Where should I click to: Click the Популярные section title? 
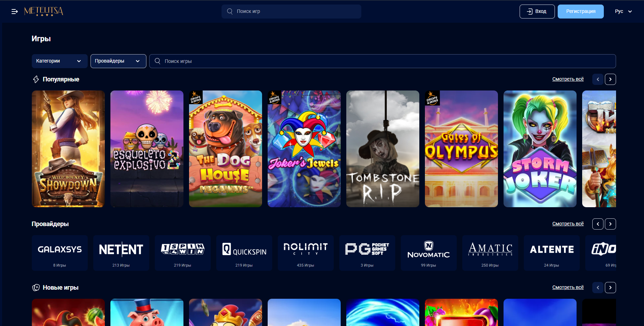[61, 79]
